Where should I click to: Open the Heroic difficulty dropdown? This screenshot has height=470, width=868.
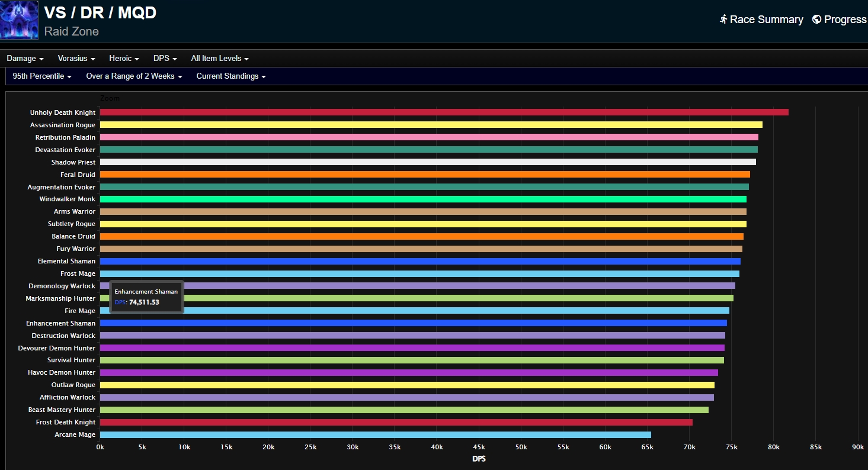(124, 59)
